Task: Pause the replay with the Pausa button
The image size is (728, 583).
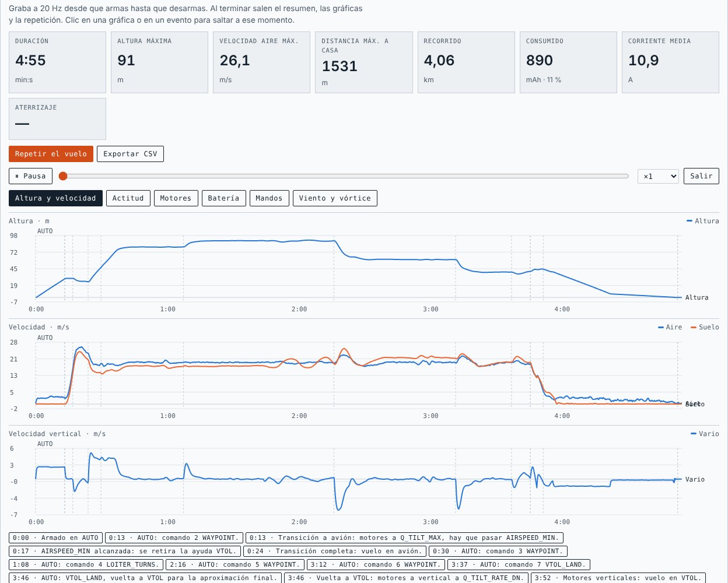Action: click(30, 176)
